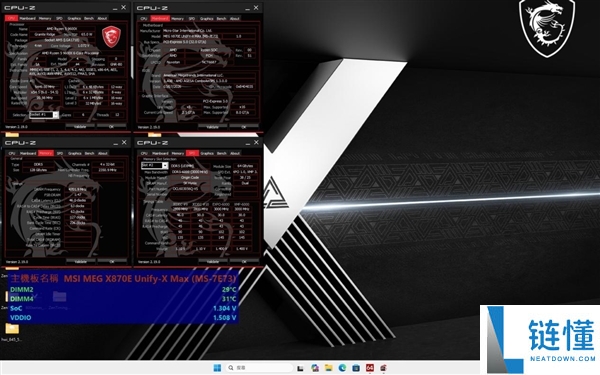600x375 pixels.
Task: Click the processor Name field value
Action: [63, 29]
